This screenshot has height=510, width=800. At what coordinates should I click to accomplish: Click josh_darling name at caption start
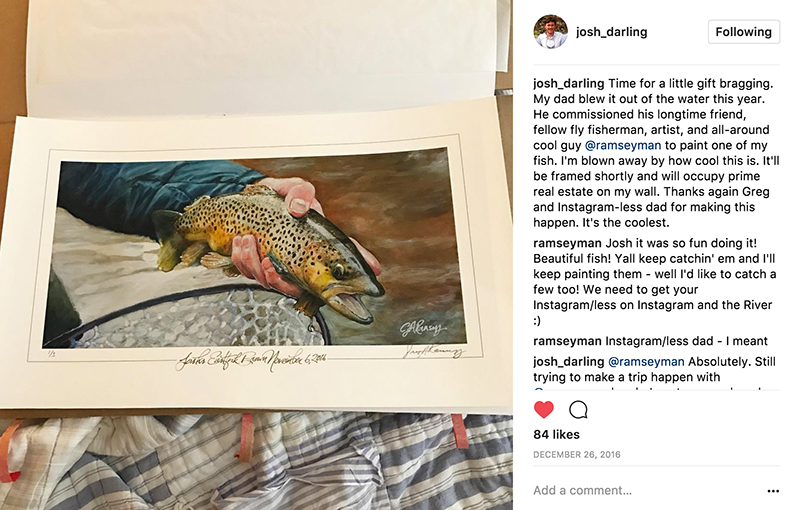coord(568,84)
